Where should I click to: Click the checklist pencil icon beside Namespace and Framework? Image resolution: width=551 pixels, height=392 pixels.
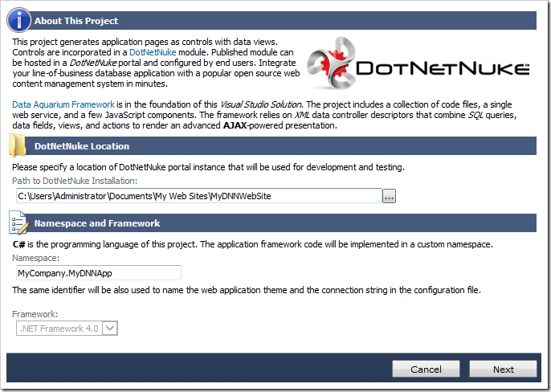pos(19,223)
